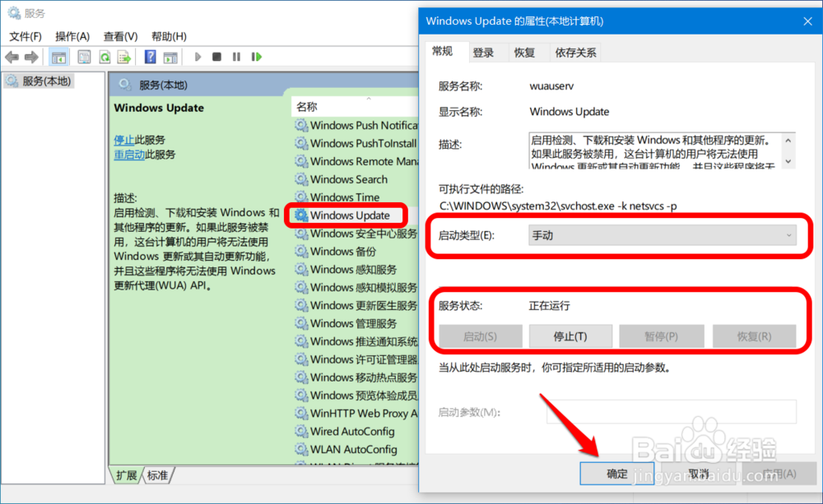Select Windows 感知服务 row
This screenshot has width=823, height=504.
click(356, 269)
